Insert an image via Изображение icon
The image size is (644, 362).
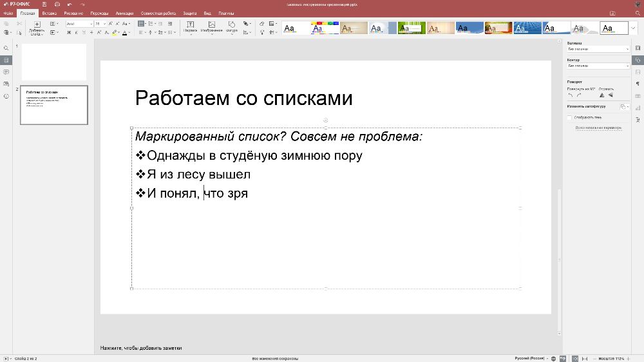pyautogui.click(x=211, y=26)
